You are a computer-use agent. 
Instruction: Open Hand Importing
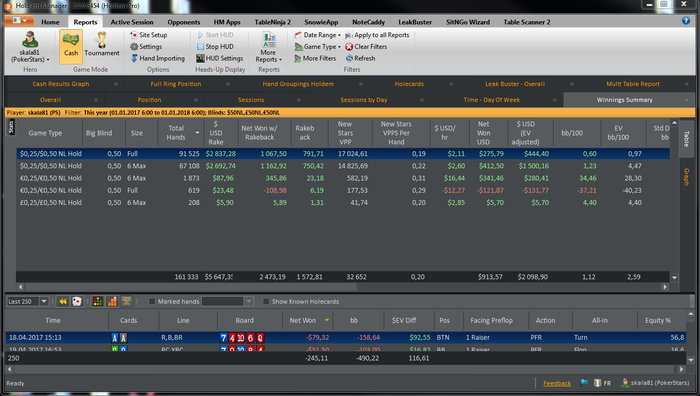[158, 58]
